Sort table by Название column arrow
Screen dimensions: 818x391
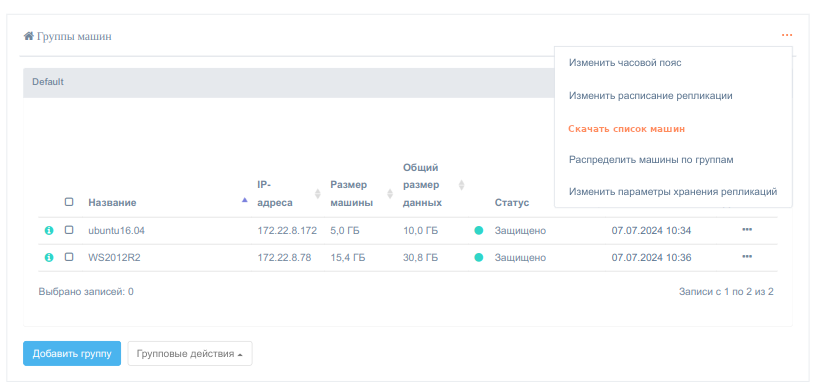coord(245,199)
